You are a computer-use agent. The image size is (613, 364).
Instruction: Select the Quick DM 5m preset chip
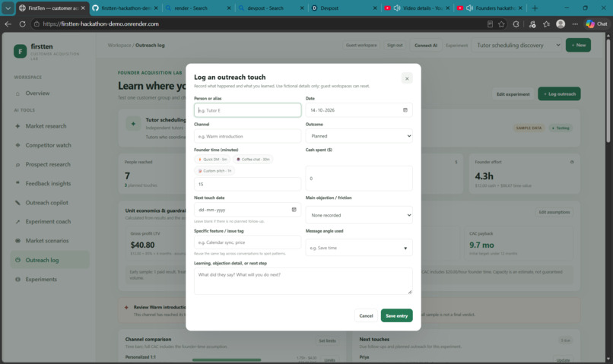213,160
